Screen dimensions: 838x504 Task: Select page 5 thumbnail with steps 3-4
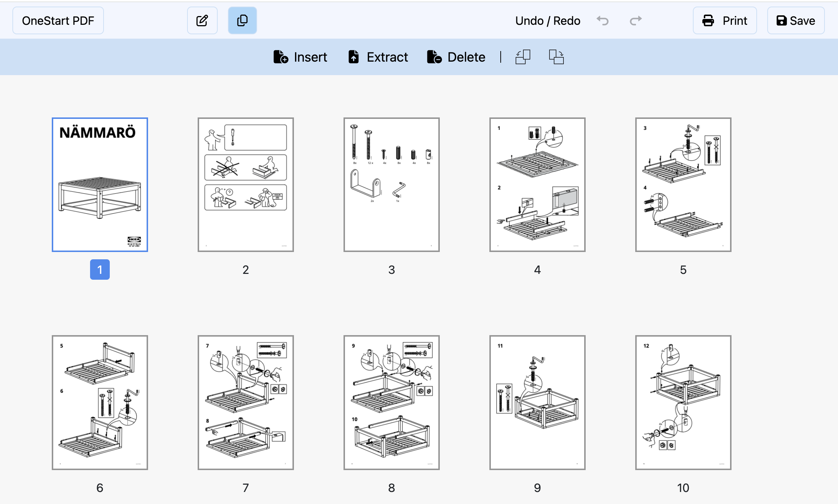click(x=683, y=185)
